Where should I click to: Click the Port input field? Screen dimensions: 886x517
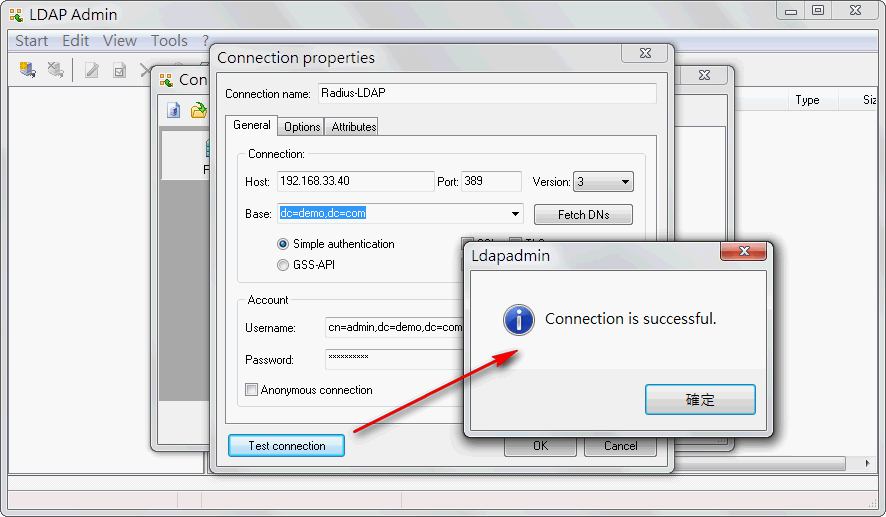pos(491,181)
